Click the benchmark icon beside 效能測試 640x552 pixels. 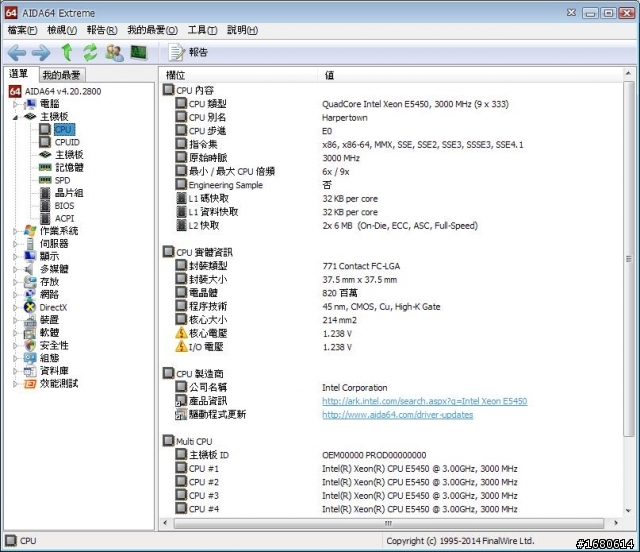pyautogui.click(x=30, y=384)
